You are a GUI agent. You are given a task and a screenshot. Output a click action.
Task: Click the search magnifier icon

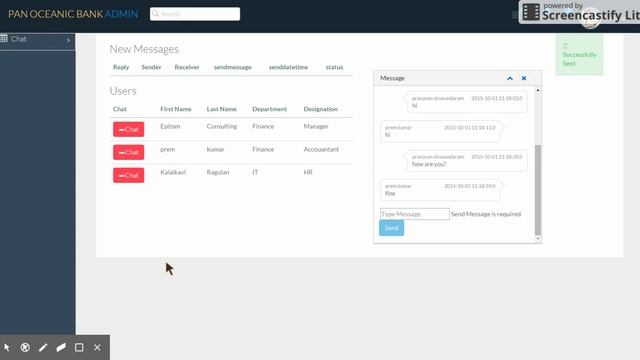(155, 14)
